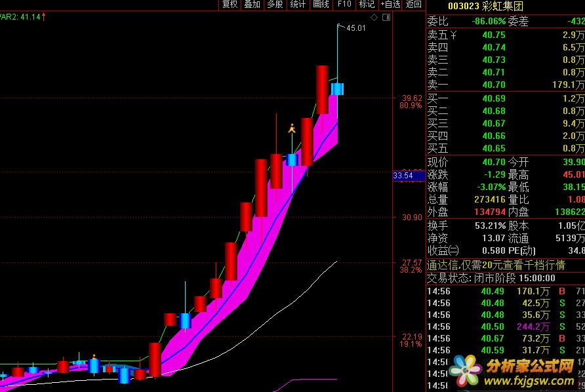Click the orange running-figure marker on chart

pos(292,128)
